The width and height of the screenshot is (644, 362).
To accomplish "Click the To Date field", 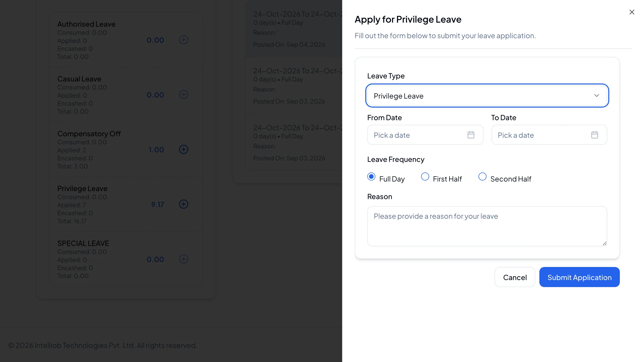I will (x=549, y=135).
